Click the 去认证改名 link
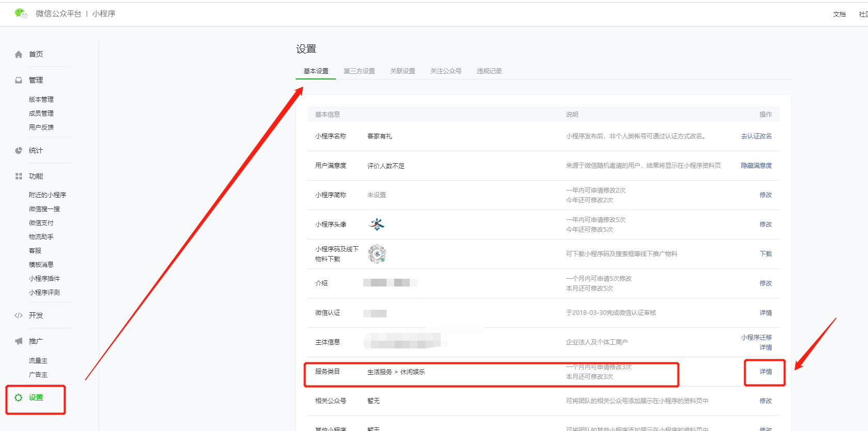The image size is (868, 431). tap(757, 136)
